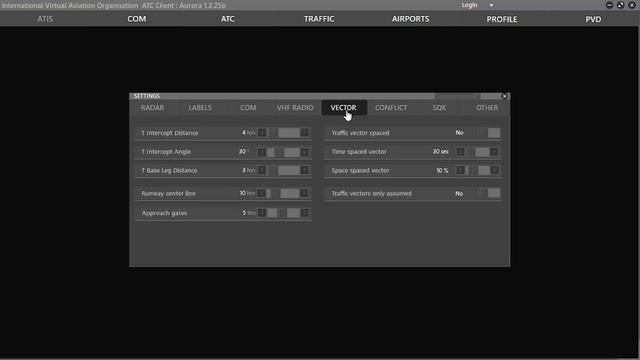The image size is (640, 360).
Task: Open the PVD menu
Action: tap(593, 19)
